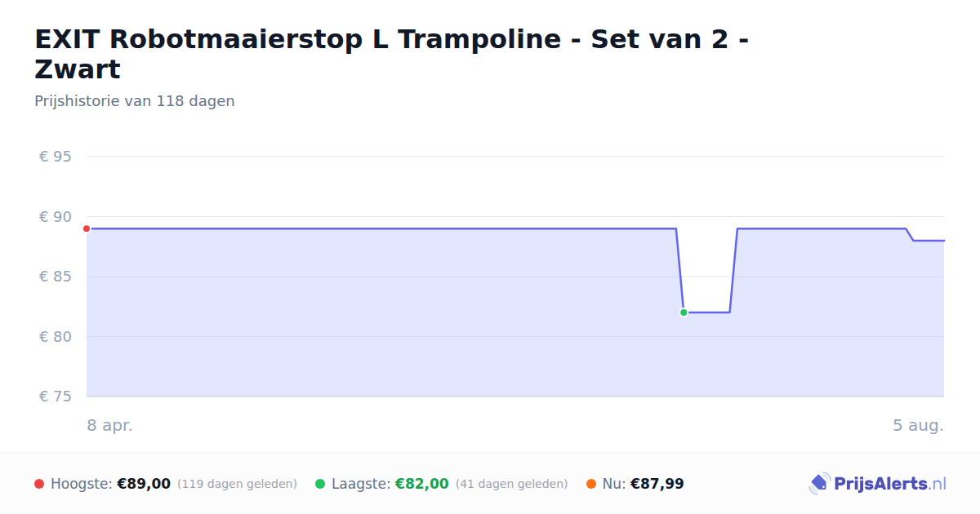This screenshot has width=980, height=514.
Task: Click the PrijsAlerts price tag logo icon
Action: point(819,484)
